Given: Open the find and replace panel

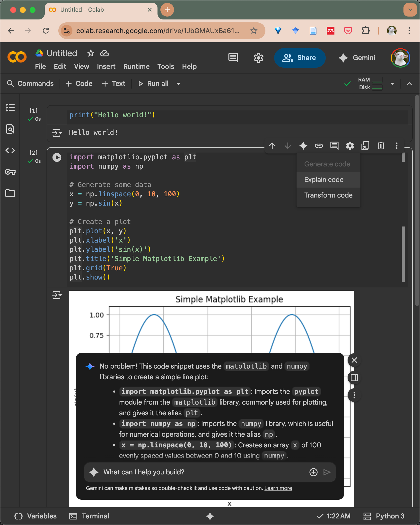Looking at the screenshot, I should point(10,129).
